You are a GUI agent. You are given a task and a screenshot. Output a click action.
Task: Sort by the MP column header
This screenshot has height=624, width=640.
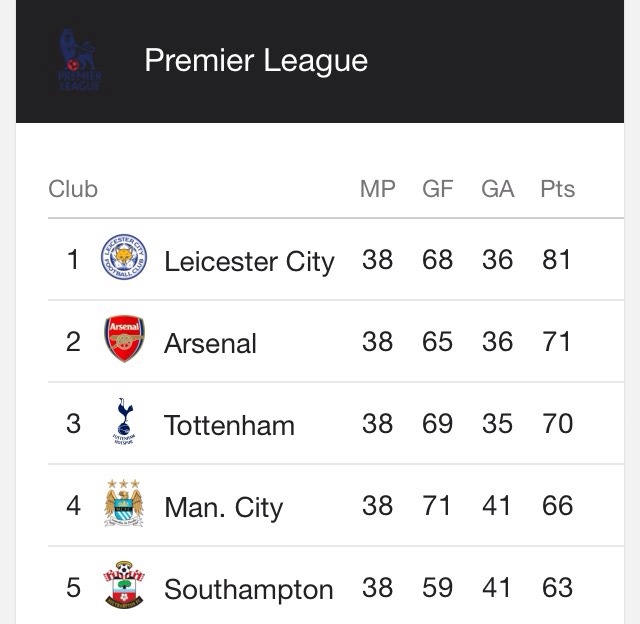(378, 189)
